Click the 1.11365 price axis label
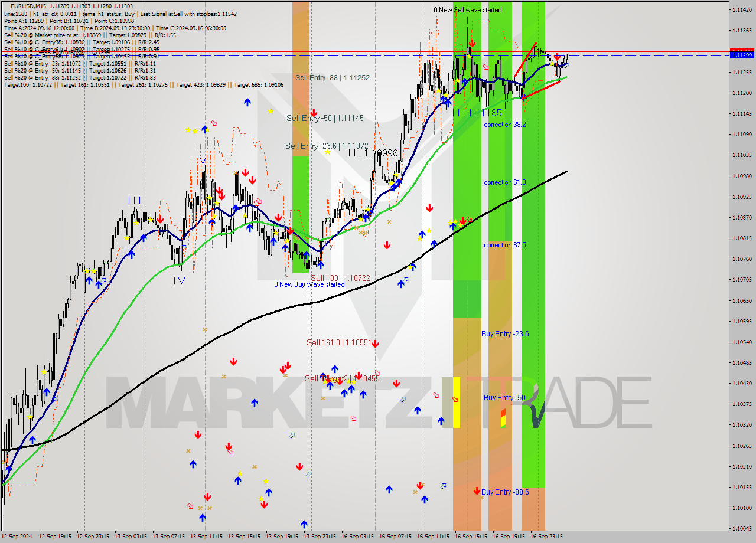Image resolution: width=756 pixels, height=543 pixels. coord(742,31)
